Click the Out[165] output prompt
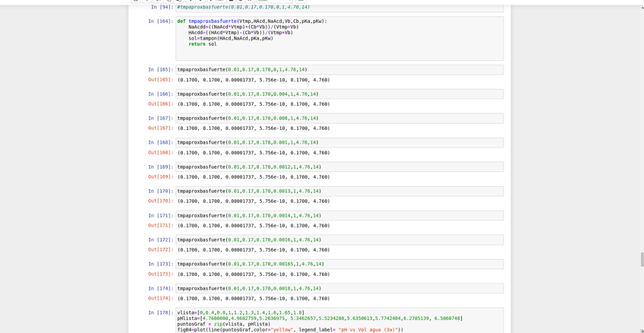Viewport: 644px width, 333px height. click(160, 80)
